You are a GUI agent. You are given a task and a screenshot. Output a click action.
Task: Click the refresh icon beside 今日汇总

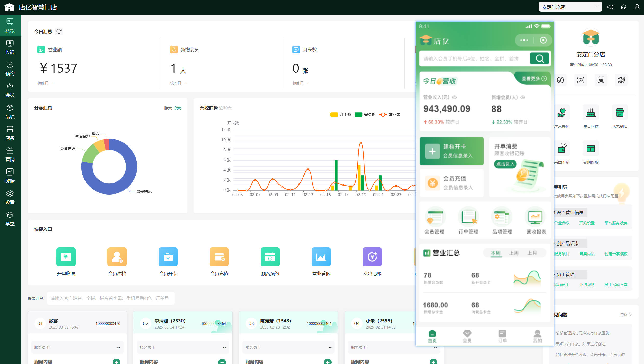(x=59, y=31)
